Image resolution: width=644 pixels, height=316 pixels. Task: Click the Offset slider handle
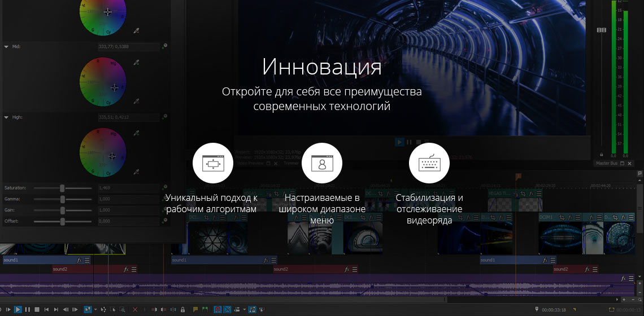[x=63, y=221]
